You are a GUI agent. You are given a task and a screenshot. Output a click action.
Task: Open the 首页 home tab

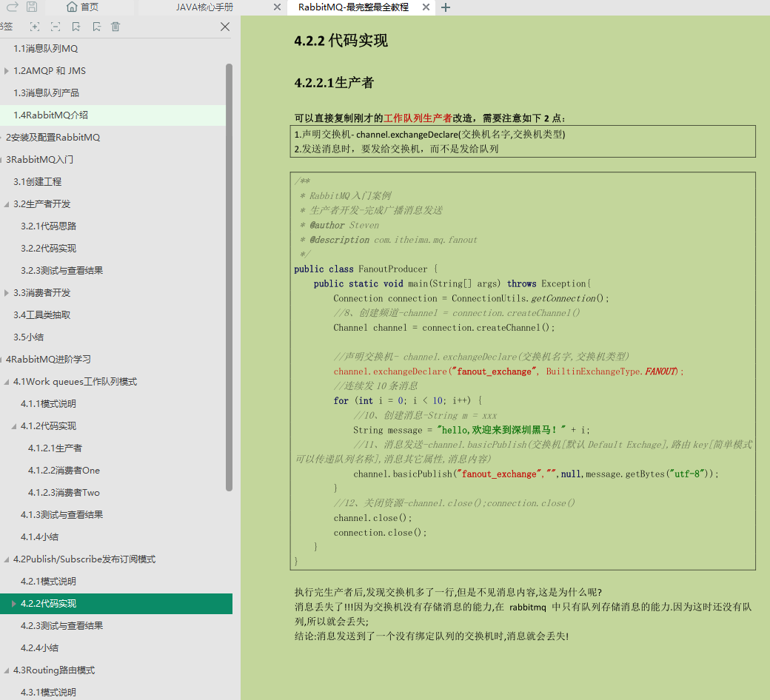(x=82, y=7)
